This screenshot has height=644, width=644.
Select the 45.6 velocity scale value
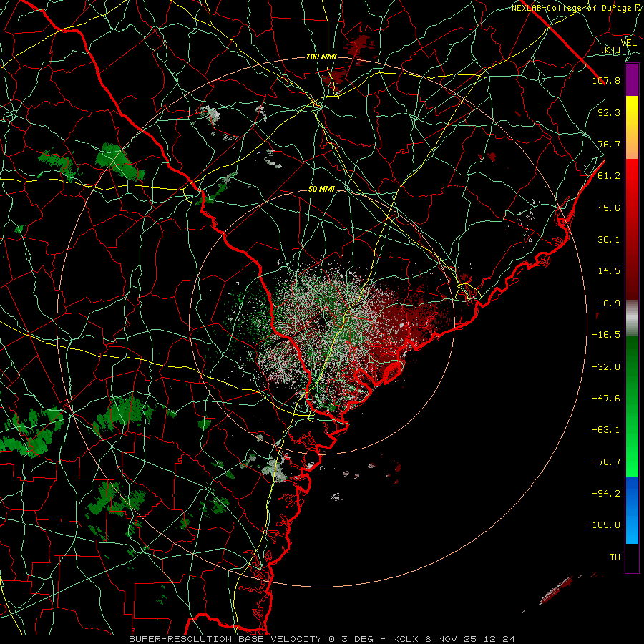tap(609, 208)
